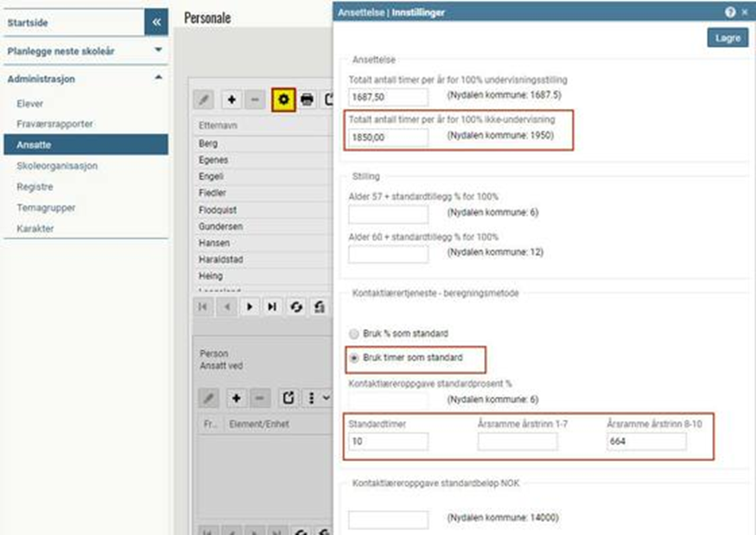Collapse the sidebar with the double chevron
This screenshot has height=535, width=756.
click(x=156, y=22)
